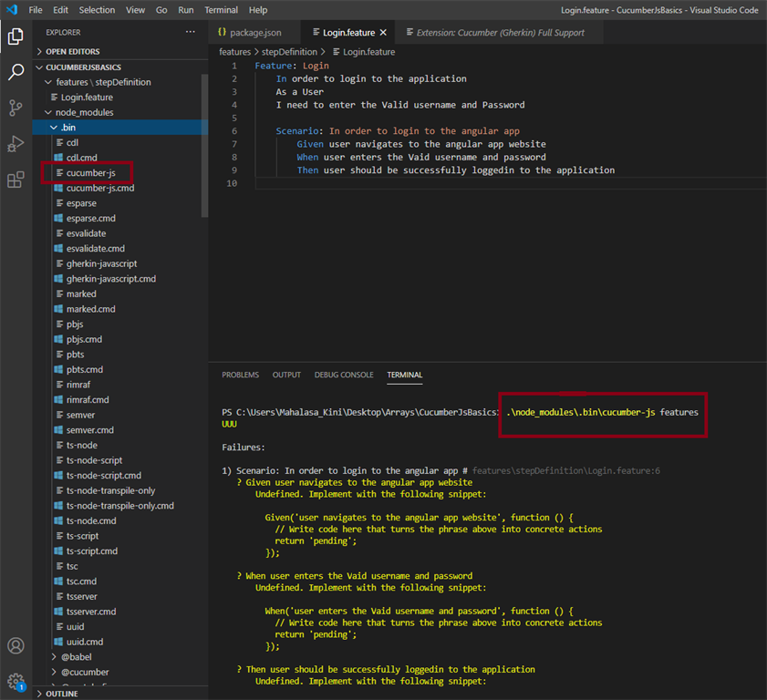The image size is (767, 700).
Task: Click the esvalidate.cmd file icon
Action: pos(58,248)
